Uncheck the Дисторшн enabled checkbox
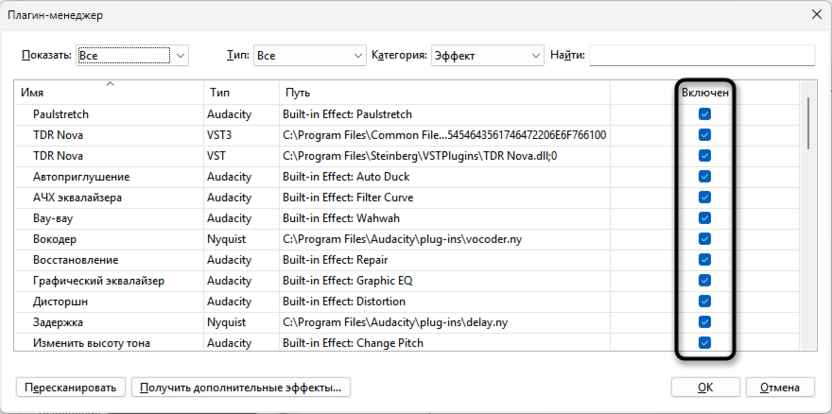The image size is (832, 414). [x=704, y=301]
